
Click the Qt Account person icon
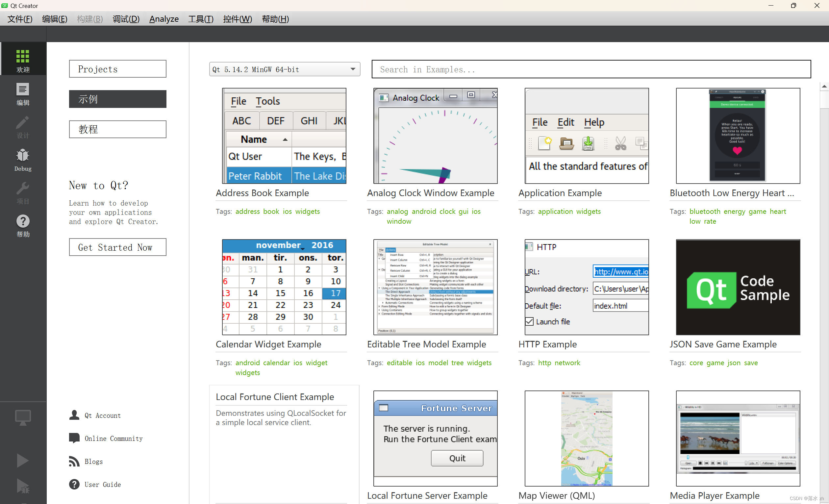tap(74, 415)
